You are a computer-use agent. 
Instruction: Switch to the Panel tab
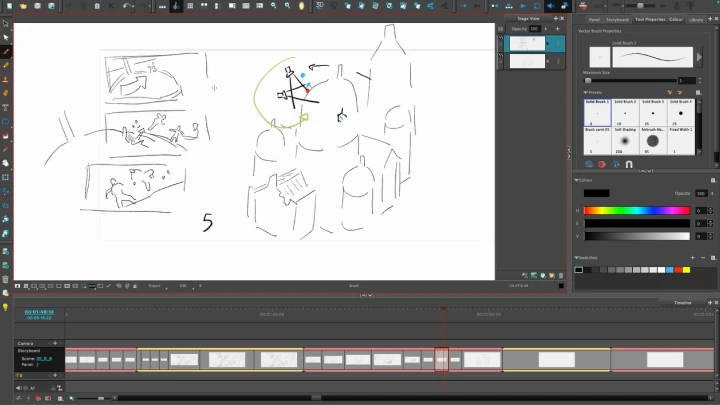point(594,19)
